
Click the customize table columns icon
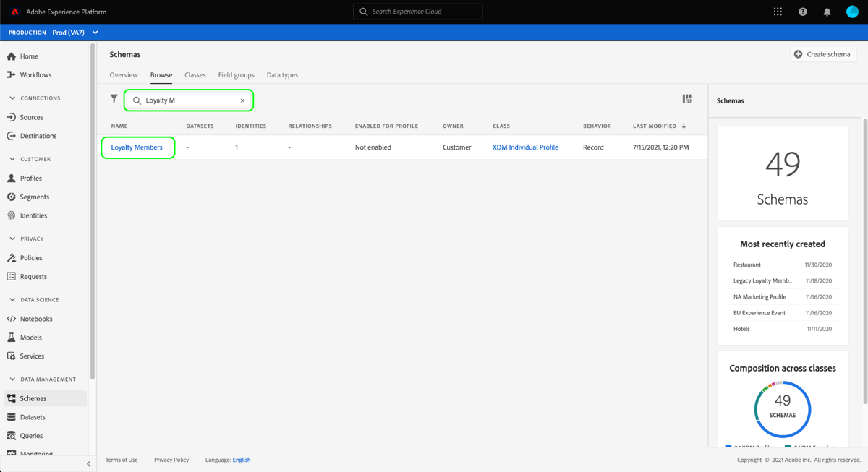[x=686, y=98]
